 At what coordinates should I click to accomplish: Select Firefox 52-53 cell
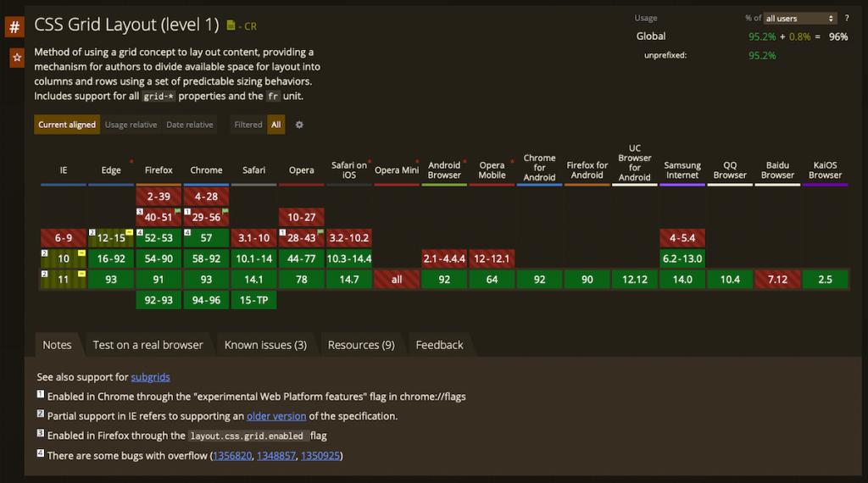point(159,238)
